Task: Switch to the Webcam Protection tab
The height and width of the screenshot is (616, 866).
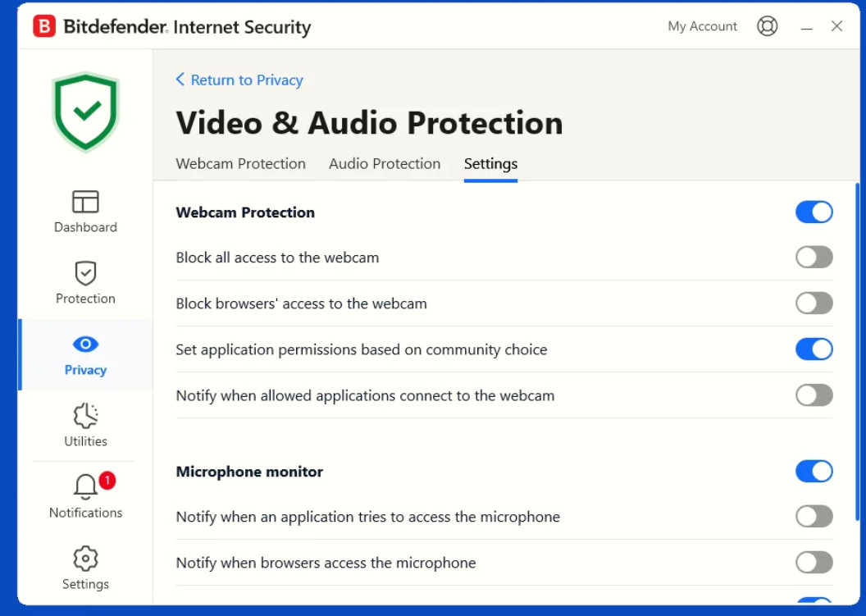Action: pyautogui.click(x=241, y=163)
